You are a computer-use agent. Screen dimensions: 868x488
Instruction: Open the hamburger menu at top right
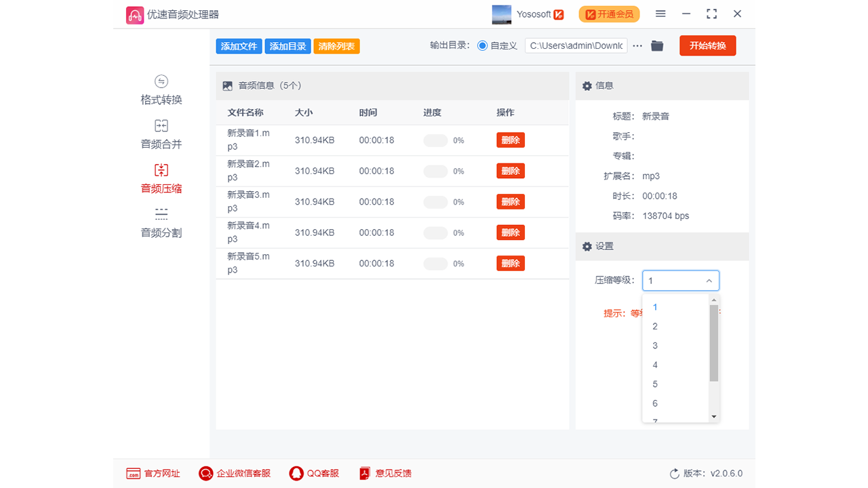[660, 14]
